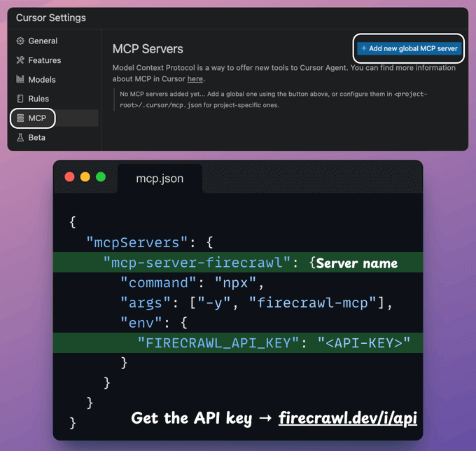Click the yellow minimize window dot
Image resolution: width=476 pixels, height=451 pixels.
pos(85,177)
